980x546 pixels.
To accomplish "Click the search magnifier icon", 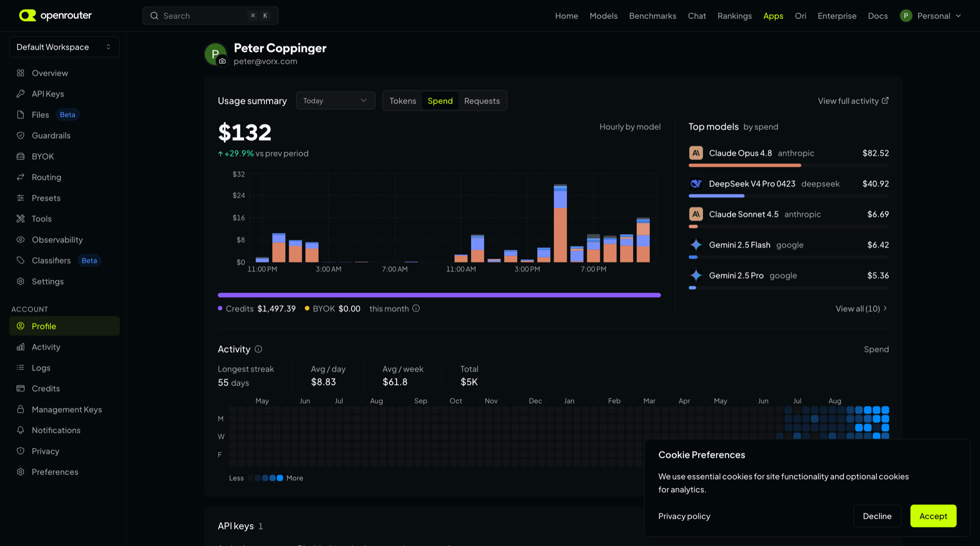I will point(154,16).
